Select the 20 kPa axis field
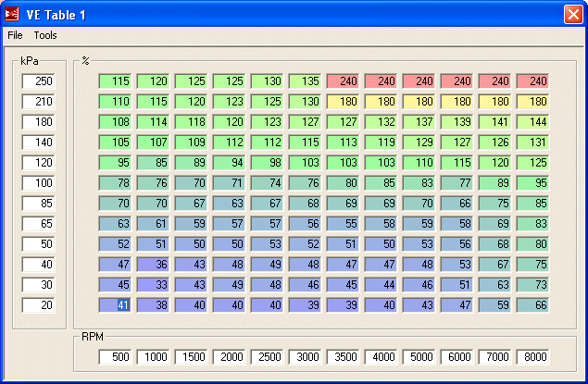This screenshot has height=384, width=588. [40, 305]
